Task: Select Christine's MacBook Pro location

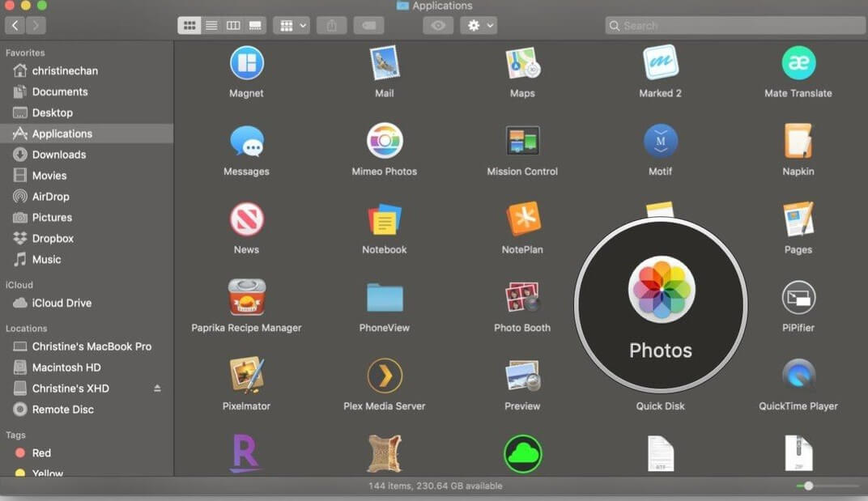Action: click(87, 346)
